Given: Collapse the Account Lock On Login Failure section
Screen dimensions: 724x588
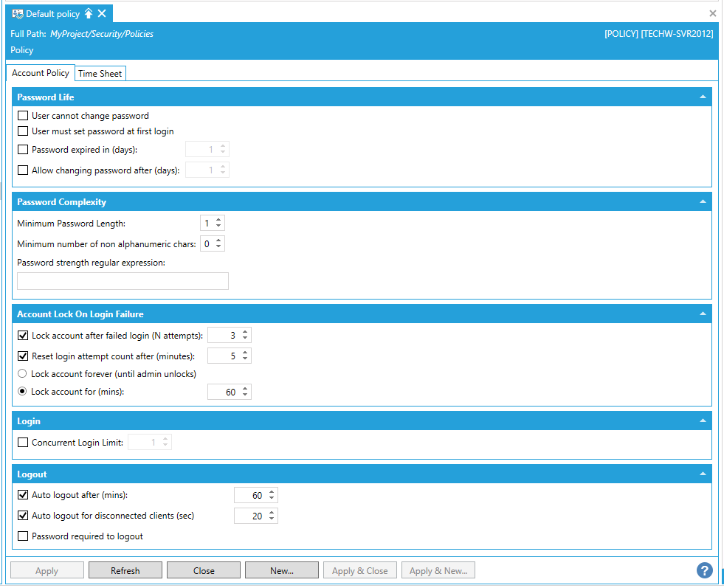Looking at the screenshot, I should pyautogui.click(x=701, y=314).
